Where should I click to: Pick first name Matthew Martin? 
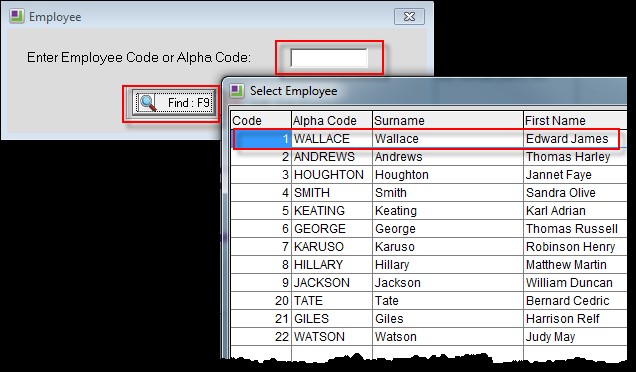[575, 264]
